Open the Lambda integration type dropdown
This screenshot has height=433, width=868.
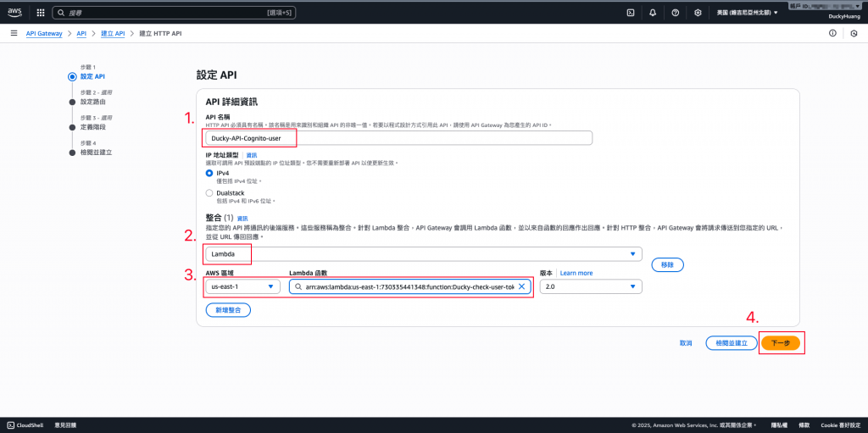click(424, 254)
